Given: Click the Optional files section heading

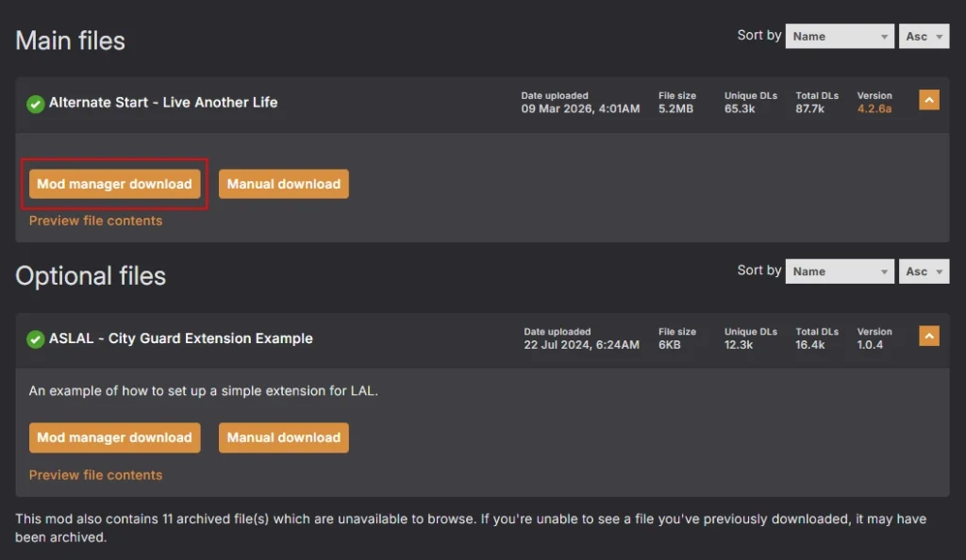Looking at the screenshot, I should click(x=91, y=276).
